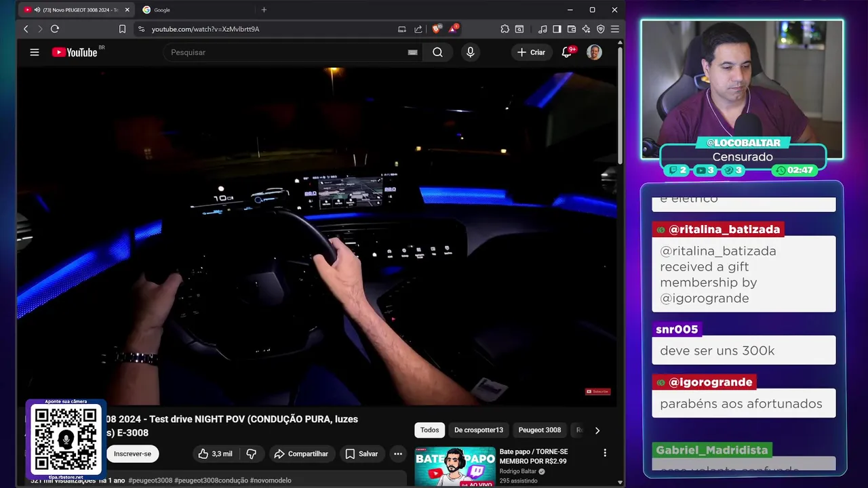
Task: Open a new browser tab
Action: coord(264,10)
